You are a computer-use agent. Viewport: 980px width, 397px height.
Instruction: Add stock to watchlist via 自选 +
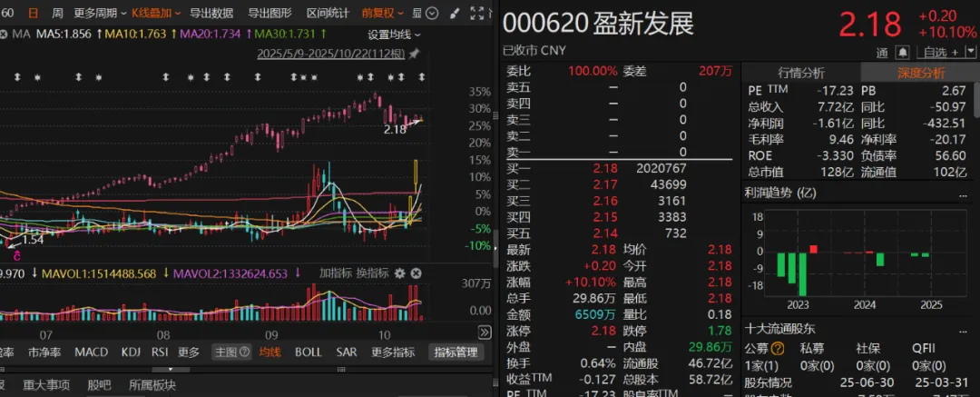940,52
